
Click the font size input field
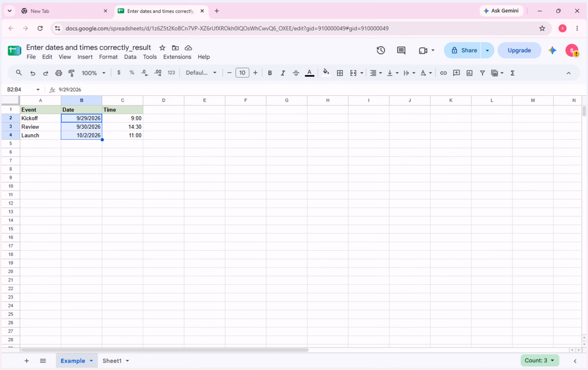point(242,73)
